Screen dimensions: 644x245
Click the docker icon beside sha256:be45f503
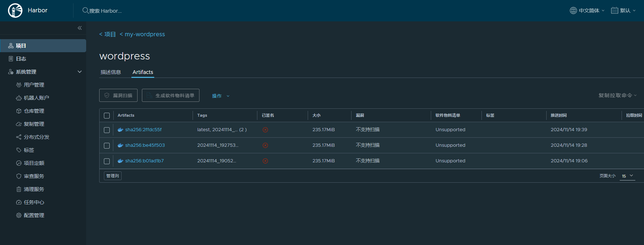click(121, 145)
